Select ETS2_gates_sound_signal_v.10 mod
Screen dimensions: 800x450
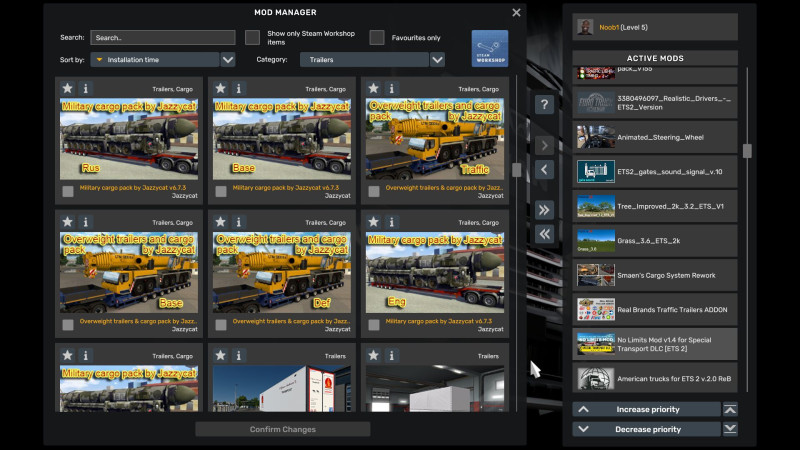655,172
